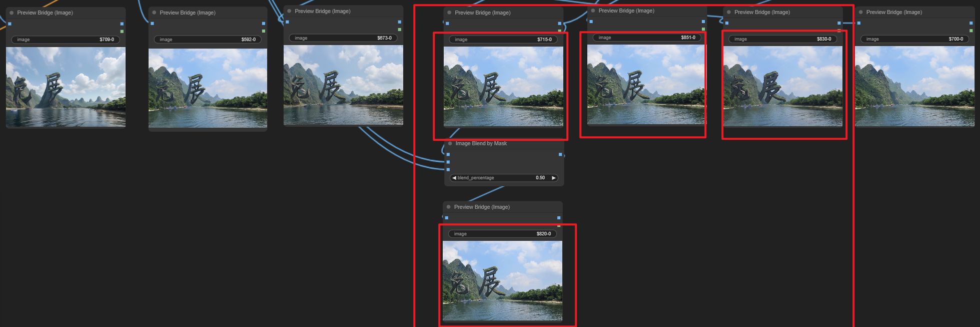The height and width of the screenshot is (327, 980).
Task: Click the blue input port of the $820-0 node
Action: tap(447, 218)
